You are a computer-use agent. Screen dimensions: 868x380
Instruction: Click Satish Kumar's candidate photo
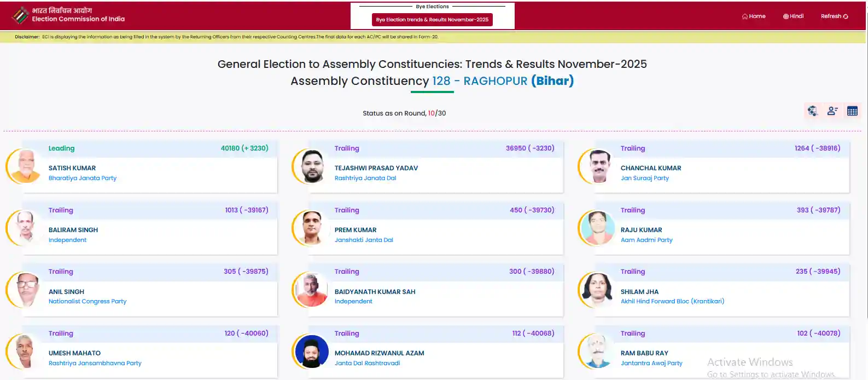[x=25, y=166]
